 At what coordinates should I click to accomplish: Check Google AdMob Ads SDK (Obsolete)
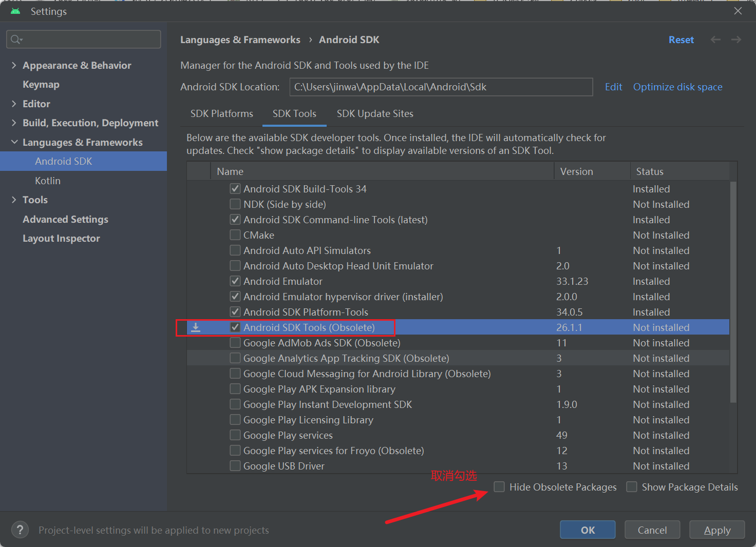pyautogui.click(x=235, y=343)
